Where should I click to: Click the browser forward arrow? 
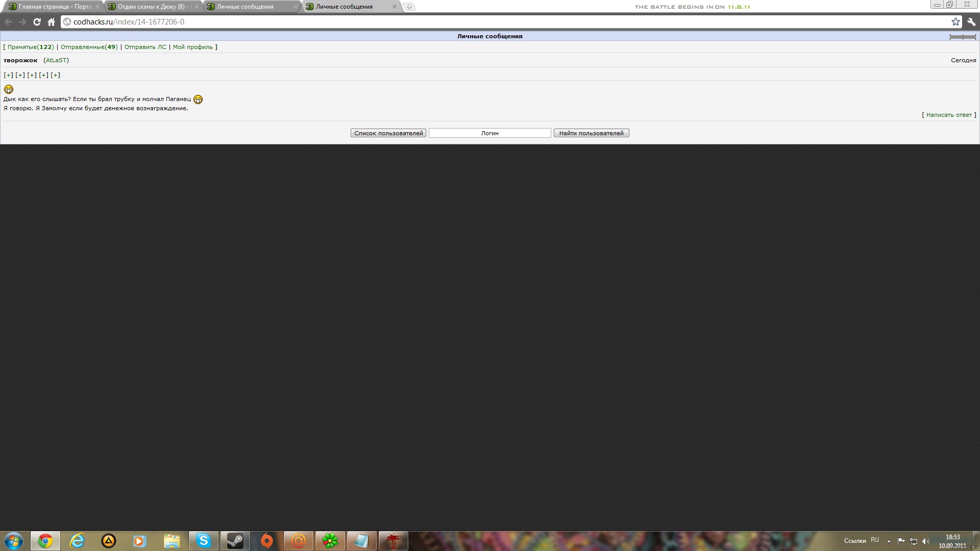22,22
